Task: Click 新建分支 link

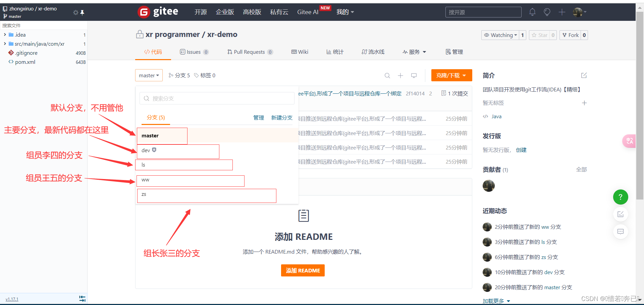Action: 282,118
